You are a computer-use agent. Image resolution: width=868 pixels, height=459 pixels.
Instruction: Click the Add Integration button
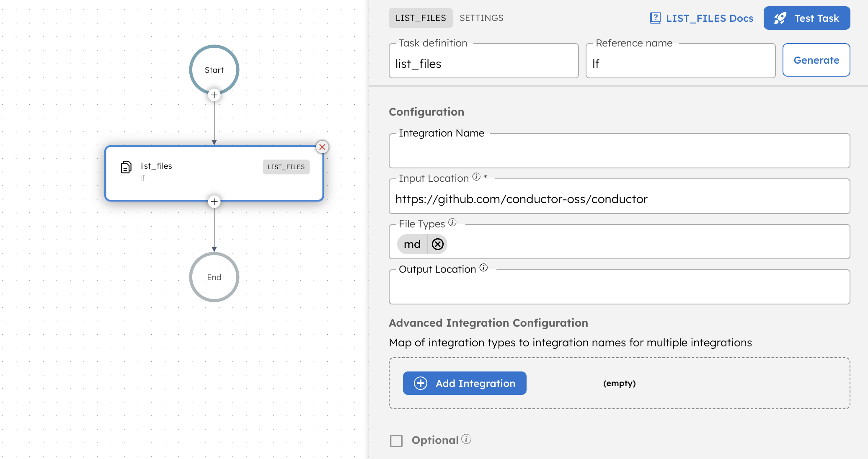465,383
